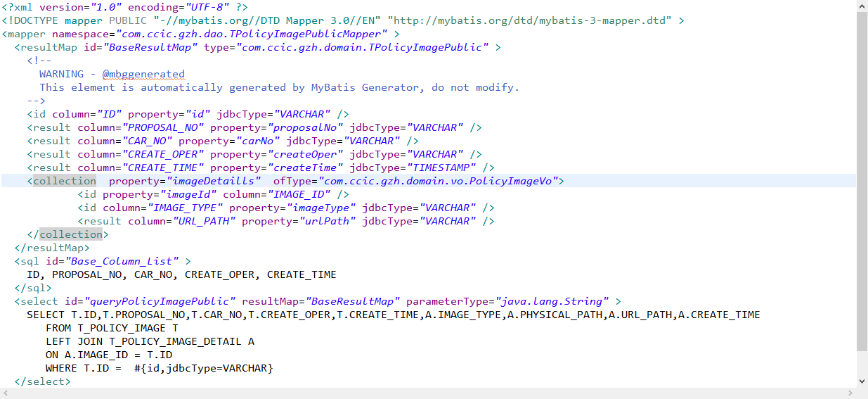Click the encoding value "UTF-8"
The height and width of the screenshot is (399, 868).
207,7
